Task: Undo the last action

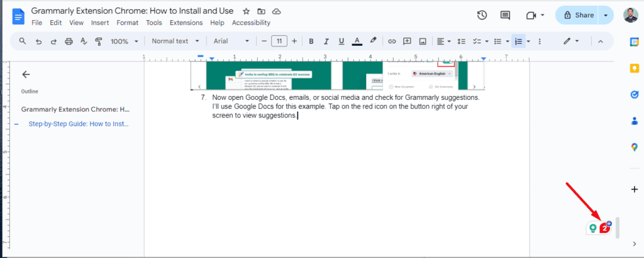Action: point(38,41)
